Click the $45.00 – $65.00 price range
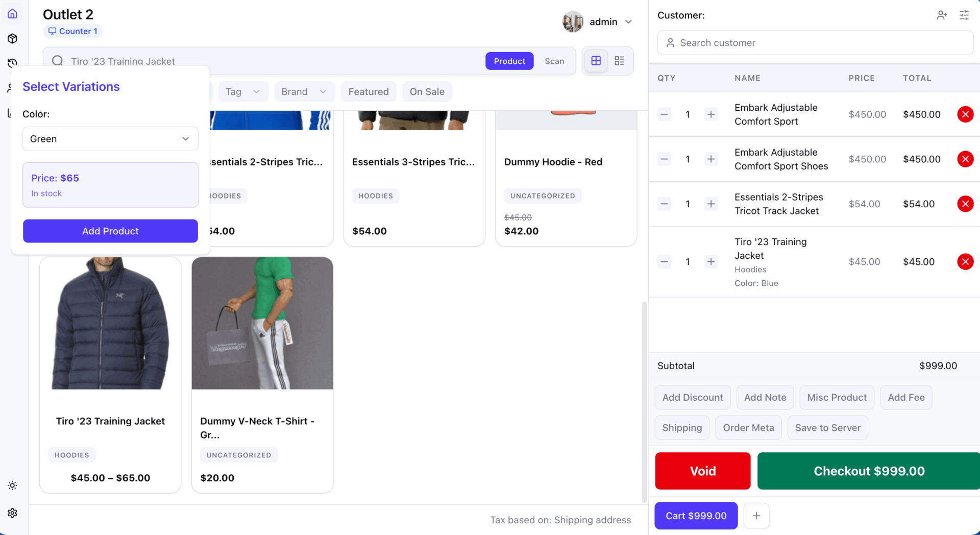This screenshot has height=535, width=980. [110, 478]
